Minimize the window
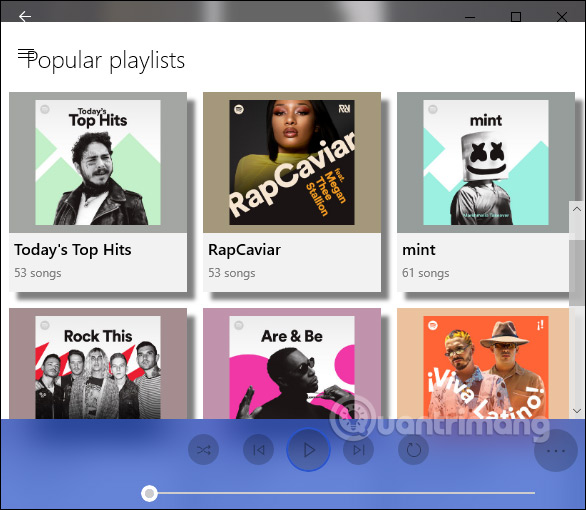Screen dimensions: 586x510 [x=470, y=17]
